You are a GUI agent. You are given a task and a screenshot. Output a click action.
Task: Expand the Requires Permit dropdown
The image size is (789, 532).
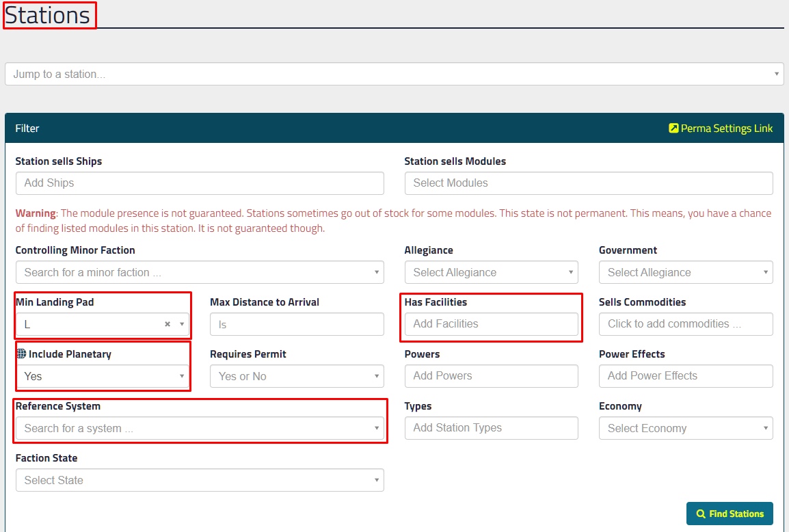(x=296, y=376)
